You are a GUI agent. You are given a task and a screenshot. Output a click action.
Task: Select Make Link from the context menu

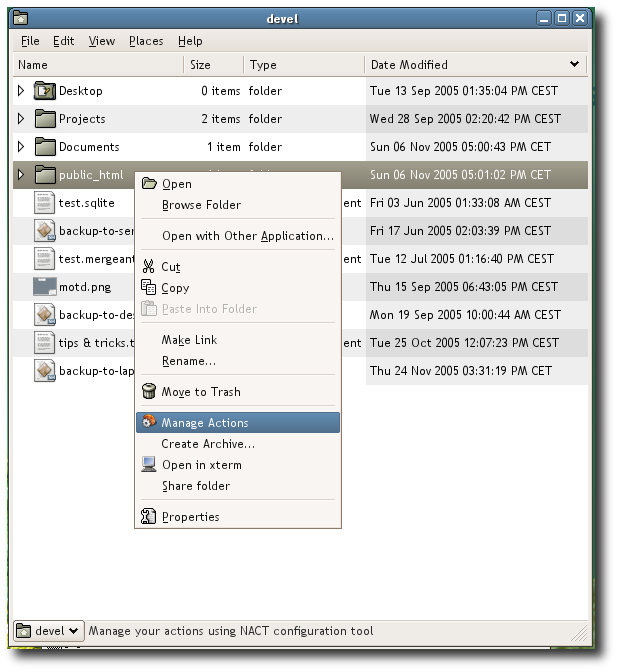point(238,340)
